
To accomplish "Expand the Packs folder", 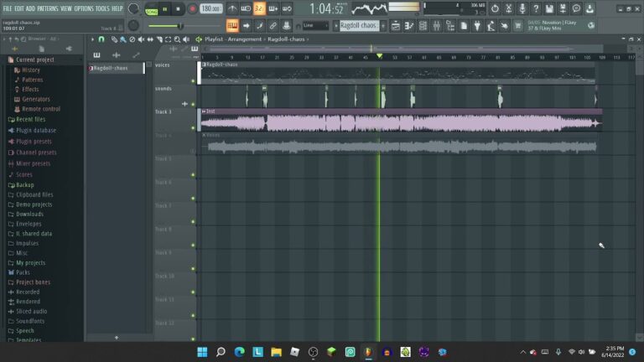I will [23, 272].
